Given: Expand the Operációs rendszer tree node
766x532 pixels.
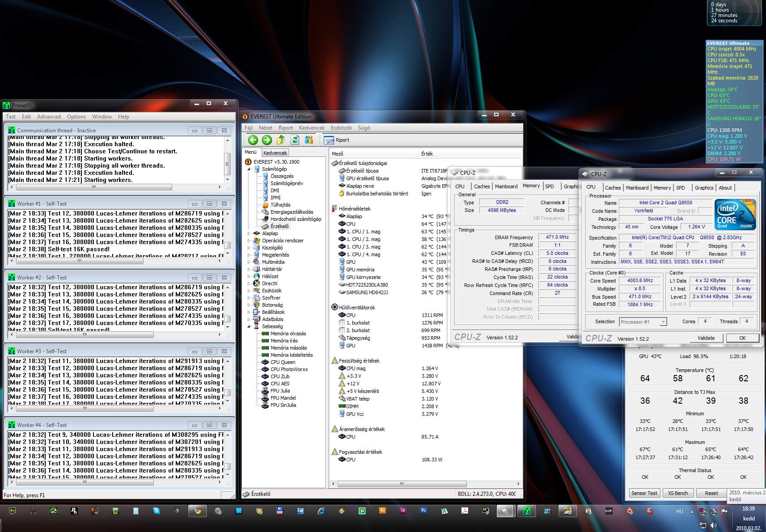Looking at the screenshot, I should point(249,241).
